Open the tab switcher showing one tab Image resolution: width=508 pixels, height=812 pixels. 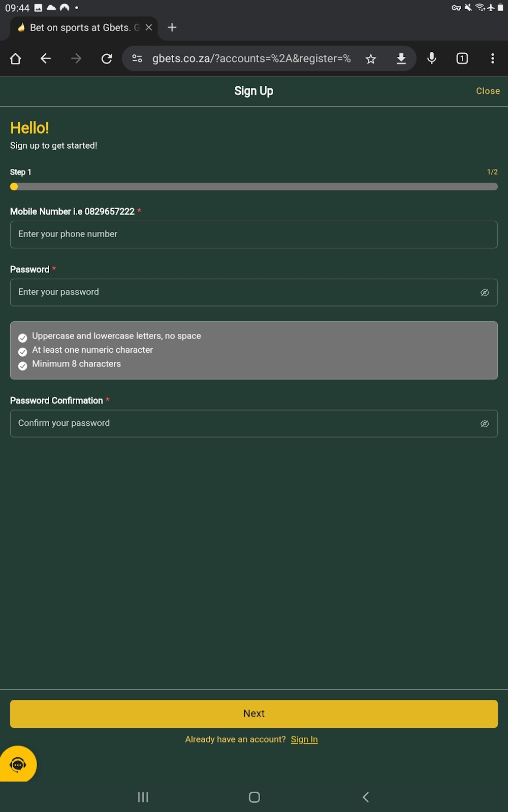click(462, 58)
